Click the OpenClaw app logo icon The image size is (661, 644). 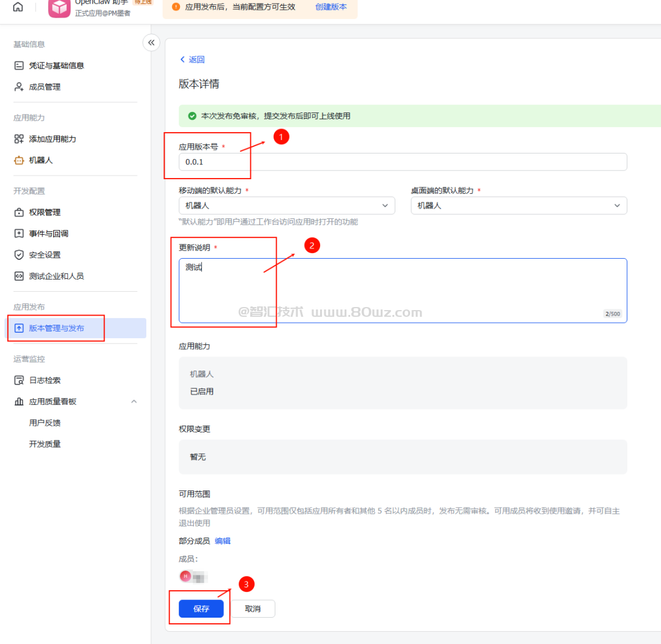59,8
